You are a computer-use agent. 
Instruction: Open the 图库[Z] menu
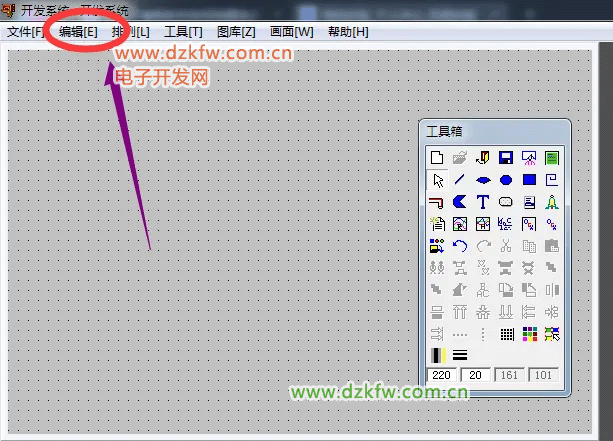[x=236, y=32]
